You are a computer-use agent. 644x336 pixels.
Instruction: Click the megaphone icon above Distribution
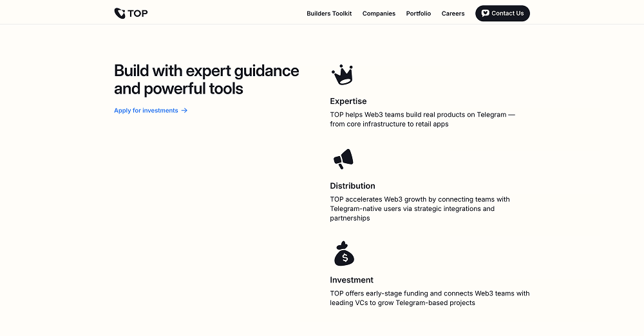click(343, 159)
